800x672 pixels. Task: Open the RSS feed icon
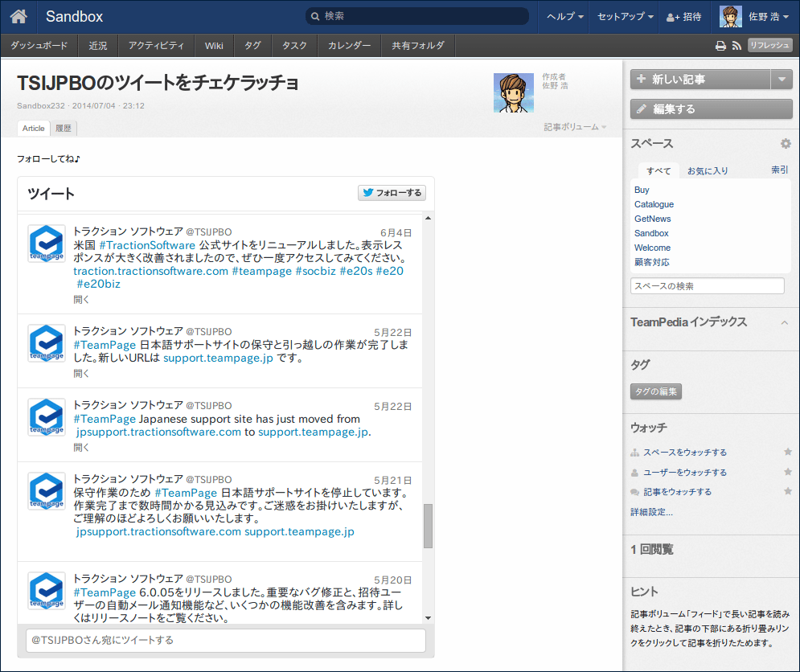pos(736,46)
